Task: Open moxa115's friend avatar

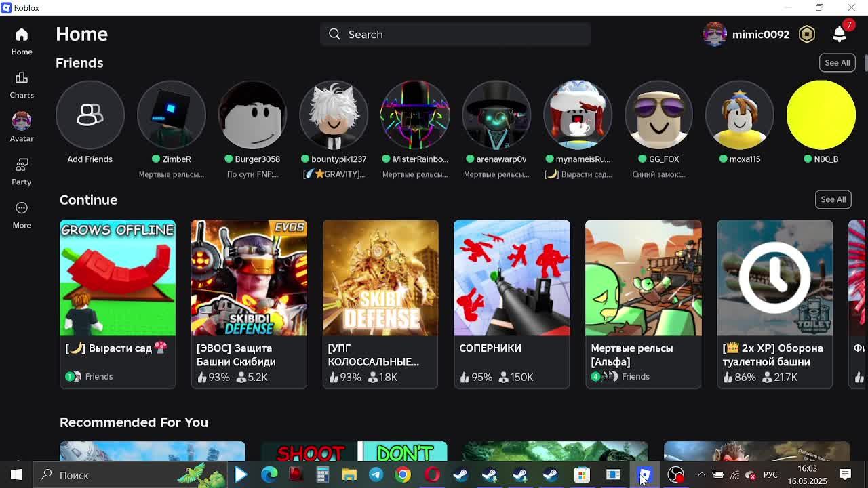Action: (x=740, y=115)
